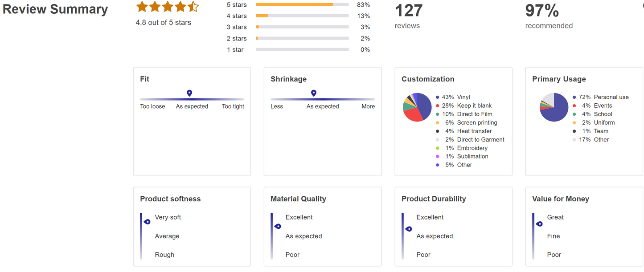Click the star rating icons
This screenshot has width=644, height=272.
167,7
